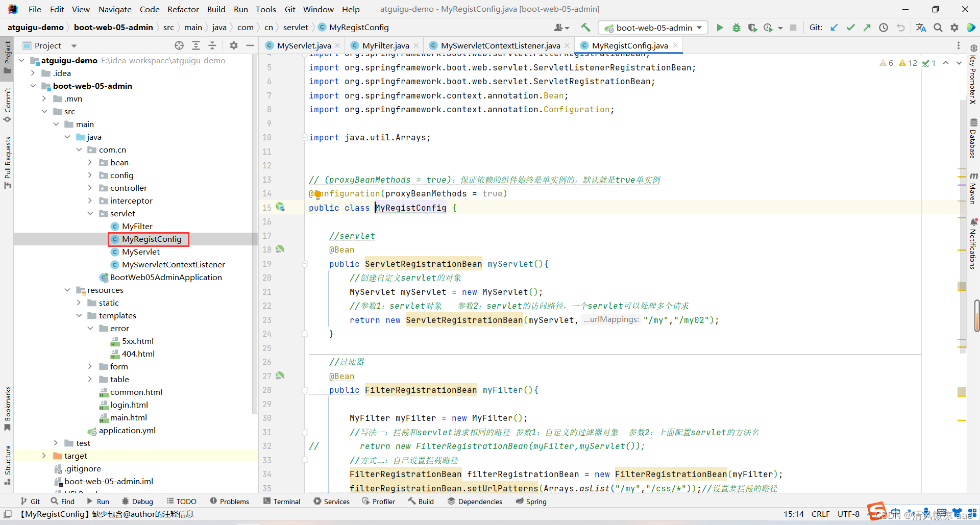The width and height of the screenshot is (980, 525).
Task: Click the Build project hammer icon
Action: [x=585, y=28]
